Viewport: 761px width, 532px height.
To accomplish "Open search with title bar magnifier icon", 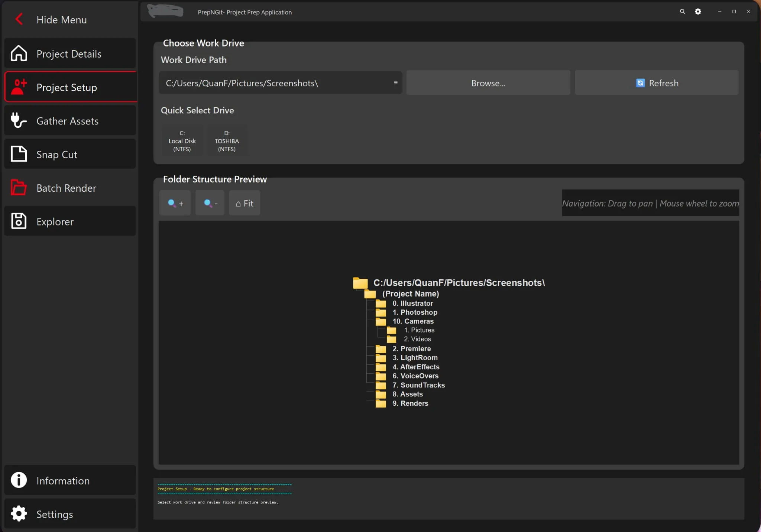I will [x=682, y=12].
